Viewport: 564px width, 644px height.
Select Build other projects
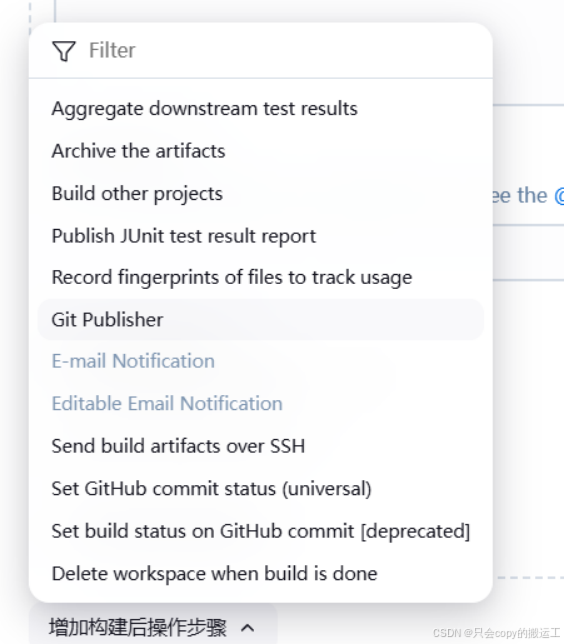260,193
